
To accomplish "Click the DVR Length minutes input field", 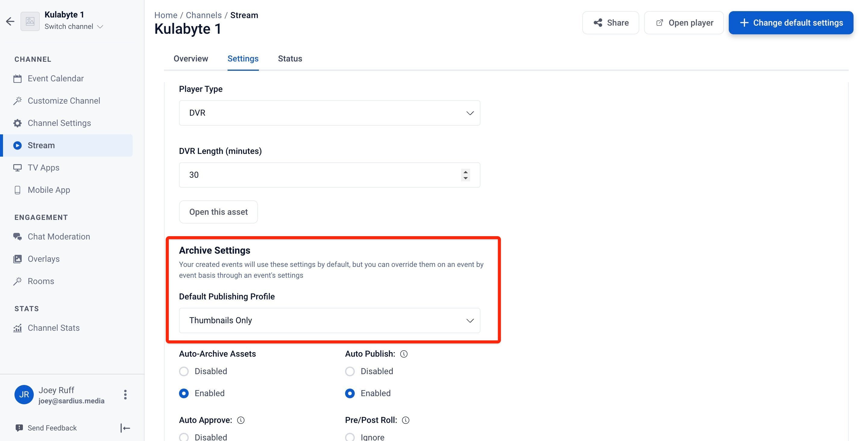I will pos(329,175).
